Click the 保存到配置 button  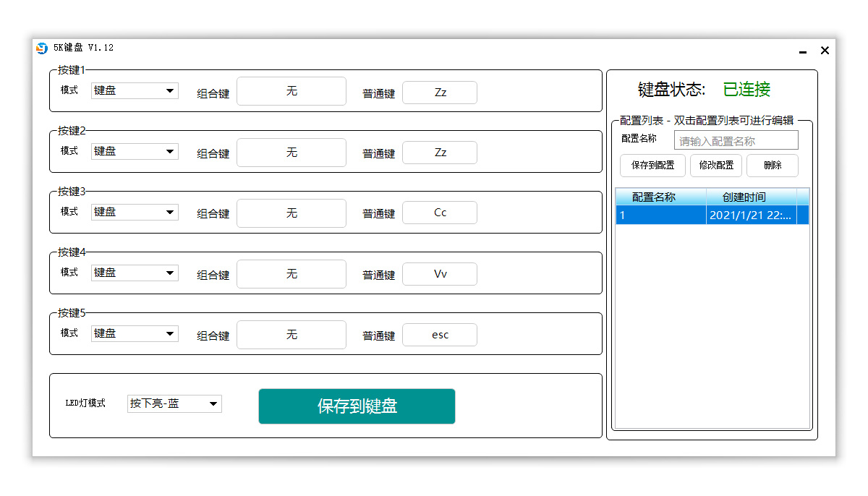pyautogui.click(x=652, y=165)
